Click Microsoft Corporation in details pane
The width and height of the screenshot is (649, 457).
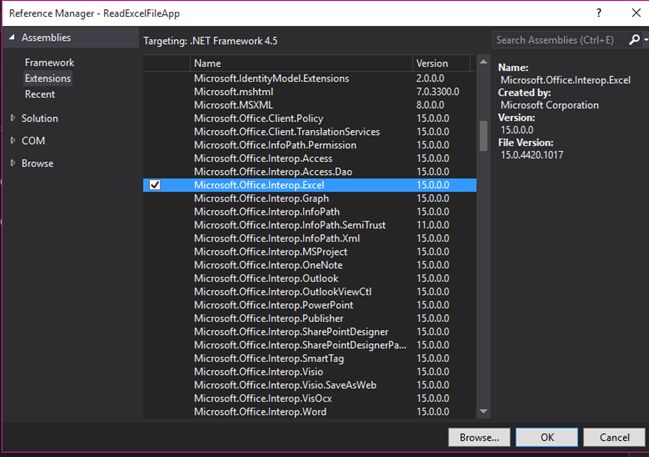549,105
